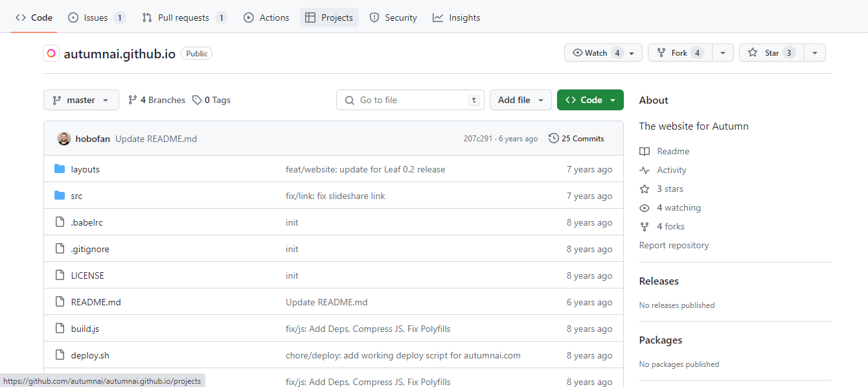Go to the Actions tab
Screen dimensions: 868x387
[x=266, y=18]
